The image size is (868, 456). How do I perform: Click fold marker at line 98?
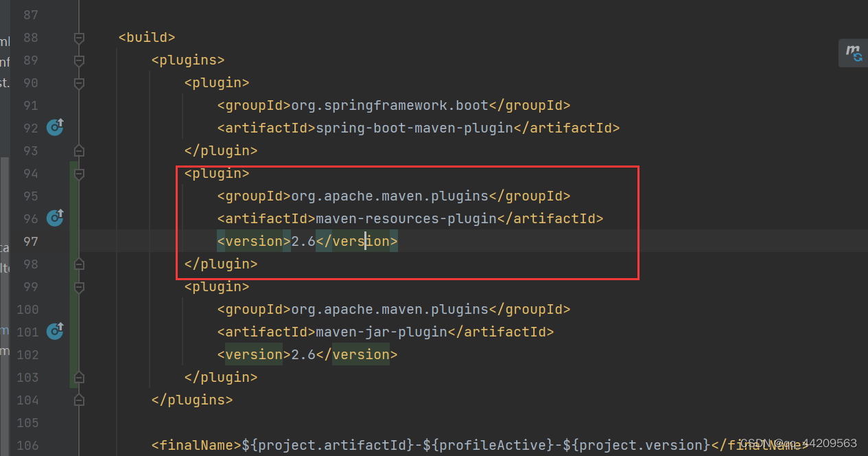click(78, 263)
